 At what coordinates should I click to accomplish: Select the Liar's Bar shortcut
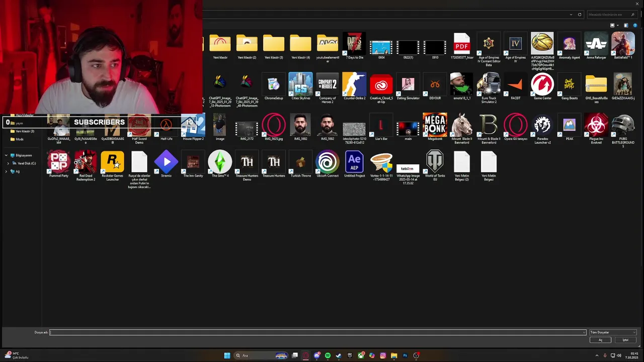click(x=381, y=127)
